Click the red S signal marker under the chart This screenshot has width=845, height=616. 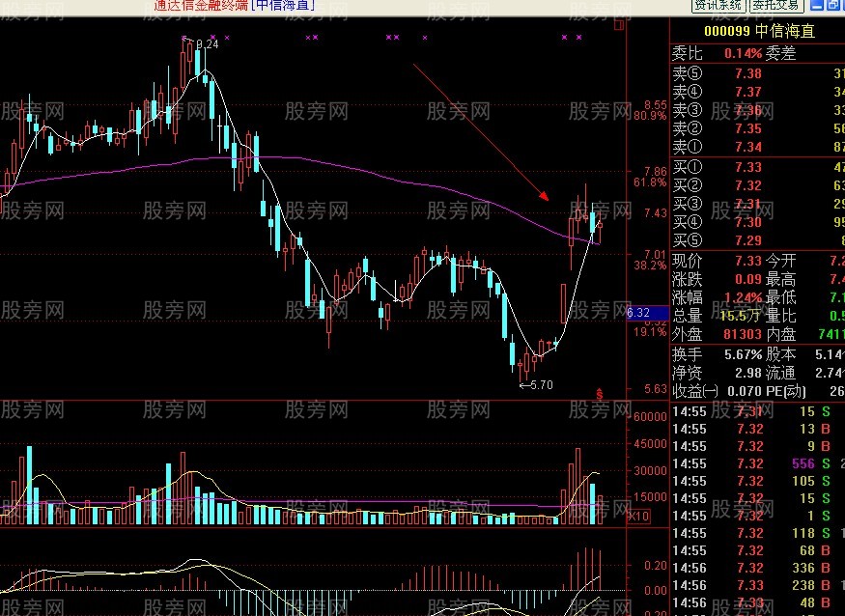(x=600, y=395)
